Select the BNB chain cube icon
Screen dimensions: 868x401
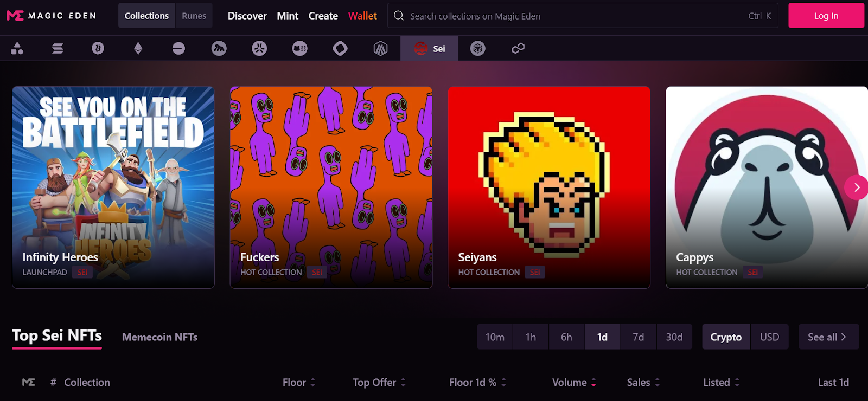coord(477,49)
